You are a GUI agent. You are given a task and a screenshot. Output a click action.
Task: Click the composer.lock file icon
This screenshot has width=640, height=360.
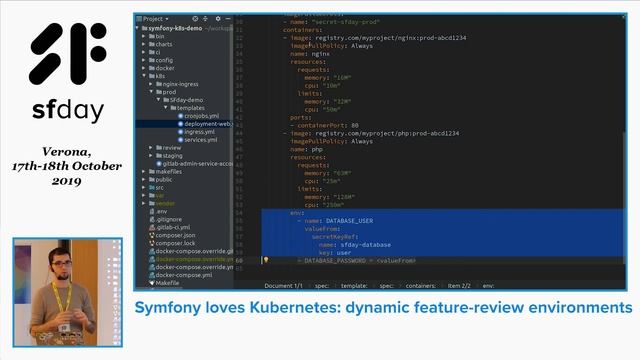point(152,243)
